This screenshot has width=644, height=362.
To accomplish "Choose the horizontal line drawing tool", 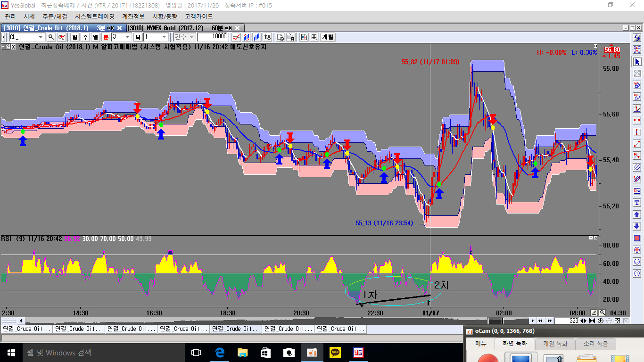I will [x=637, y=120].
